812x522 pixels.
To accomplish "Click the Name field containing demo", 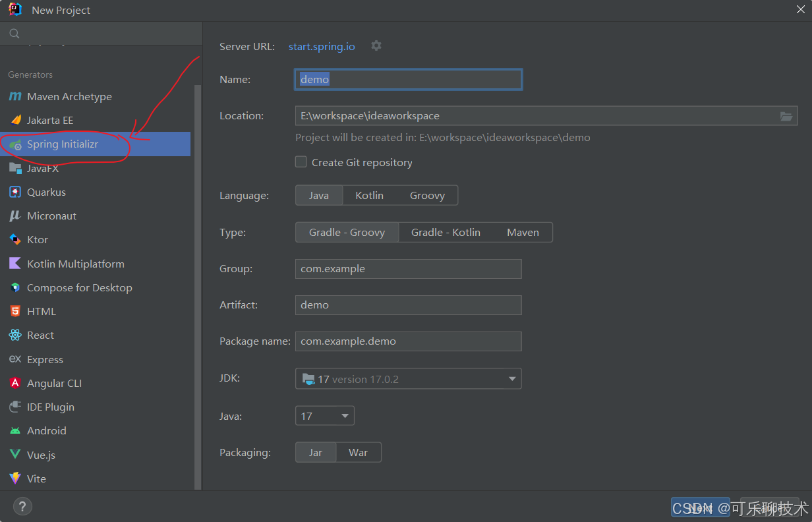I will tap(409, 80).
